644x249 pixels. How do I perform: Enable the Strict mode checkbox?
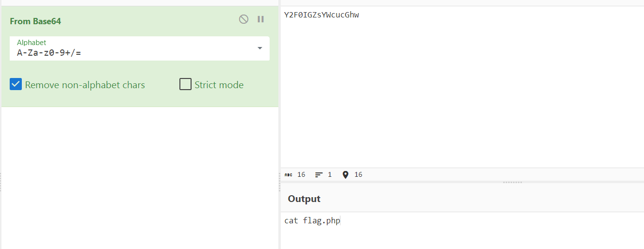(x=185, y=84)
